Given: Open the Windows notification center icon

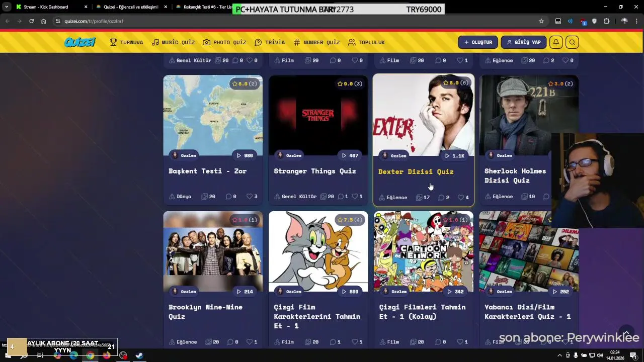Looking at the screenshot, I should click(633, 355).
